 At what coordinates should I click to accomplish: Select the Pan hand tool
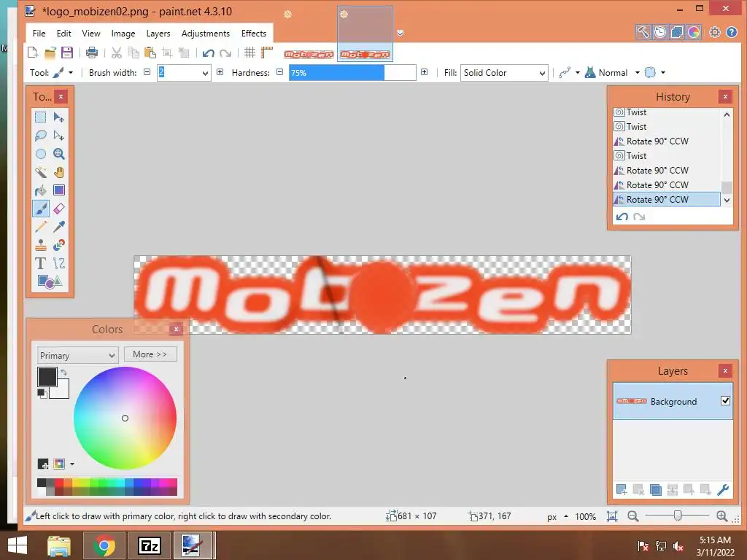tap(58, 172)
